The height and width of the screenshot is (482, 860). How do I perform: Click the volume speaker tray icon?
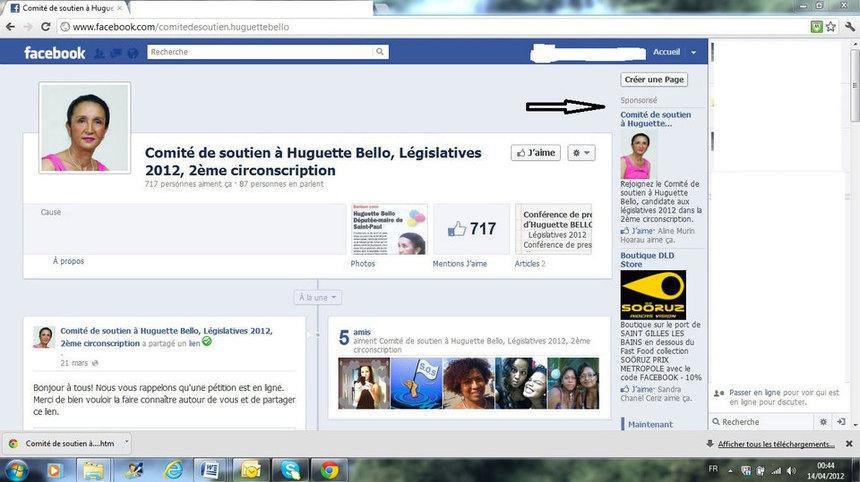791,470
